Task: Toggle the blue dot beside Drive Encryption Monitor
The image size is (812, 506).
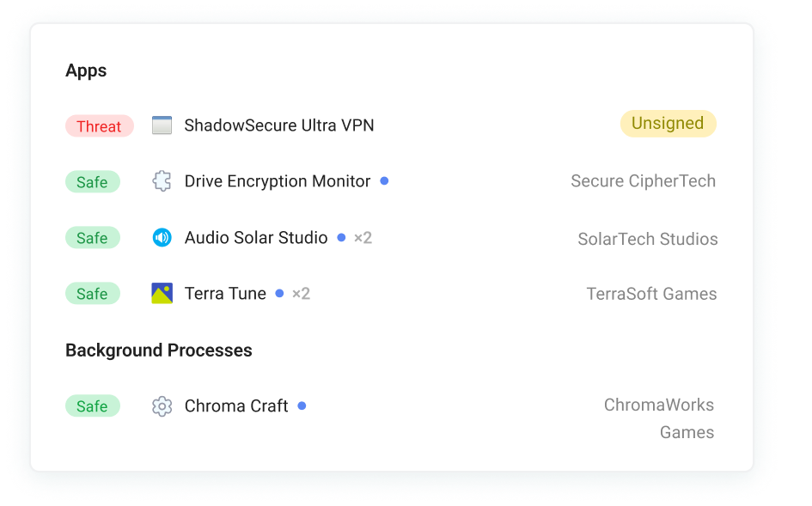Action: 383,180
